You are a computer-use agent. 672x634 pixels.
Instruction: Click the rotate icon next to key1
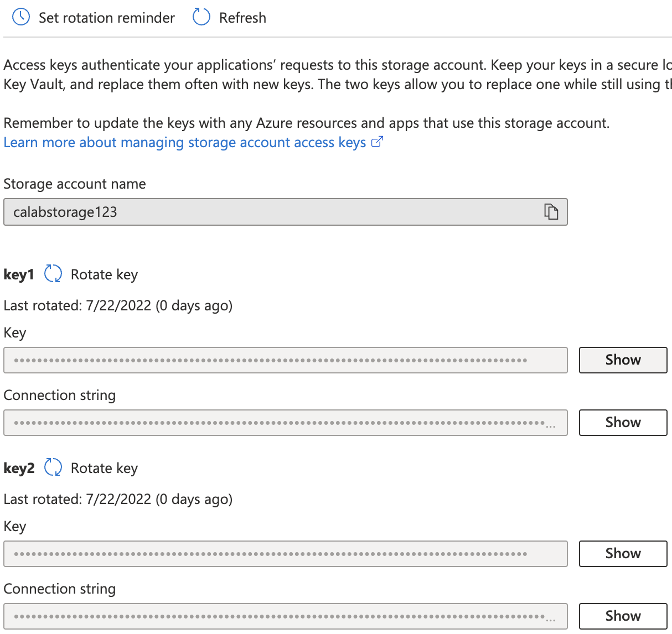(53, 274)
